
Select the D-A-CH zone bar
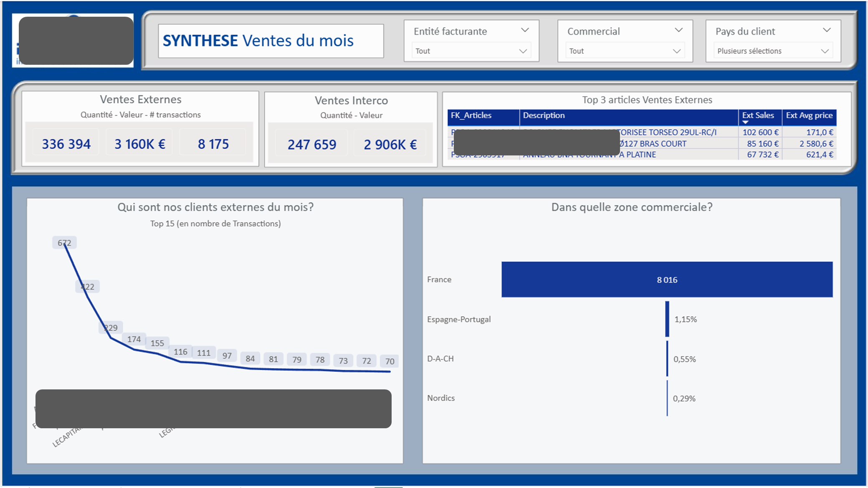pos(667,359)
